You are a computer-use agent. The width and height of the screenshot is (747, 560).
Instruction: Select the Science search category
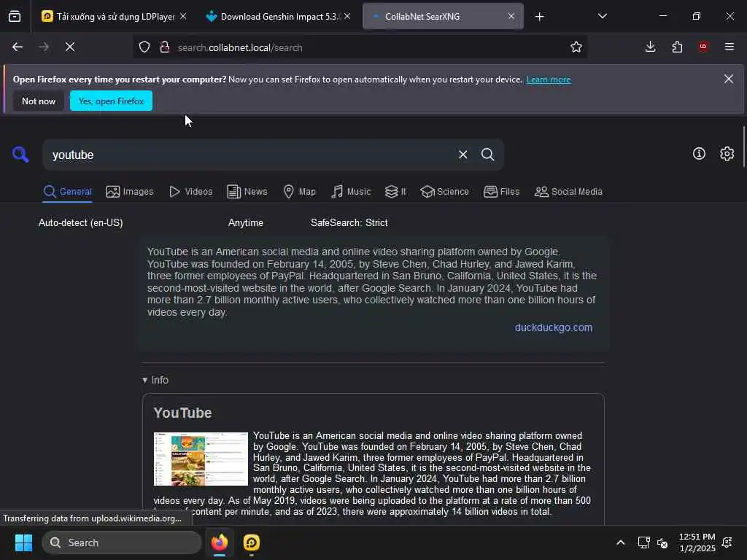[444, 192]
